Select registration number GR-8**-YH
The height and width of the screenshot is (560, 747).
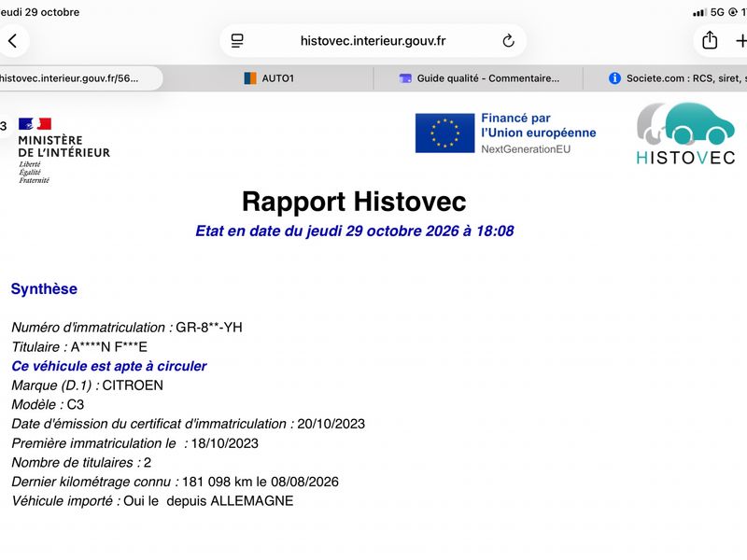click(209, 328)
